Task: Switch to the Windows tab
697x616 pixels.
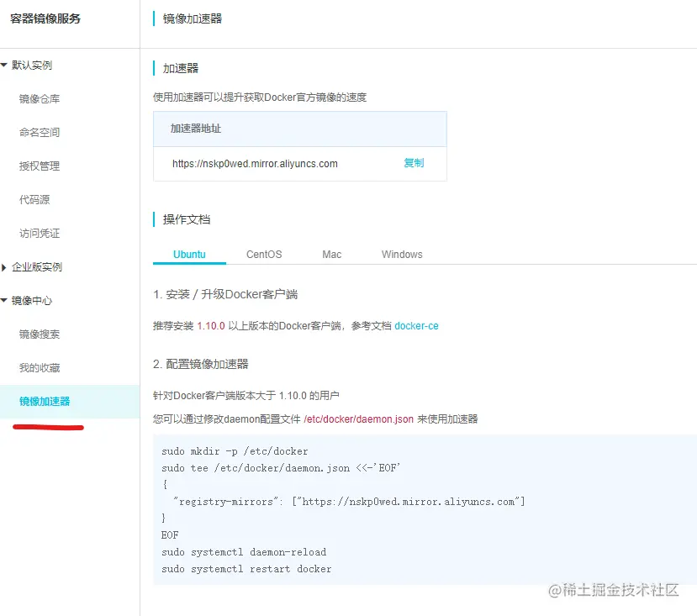Action: pos(402,255)
